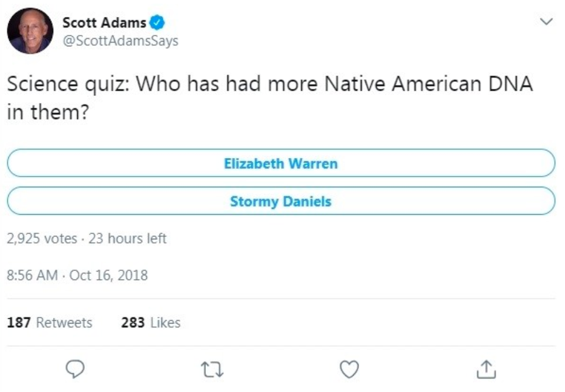Click the blue verified badge
Image resolution: width=565 pixels, height=392 pixels.
pyautogui.click(x=157, y=23)
